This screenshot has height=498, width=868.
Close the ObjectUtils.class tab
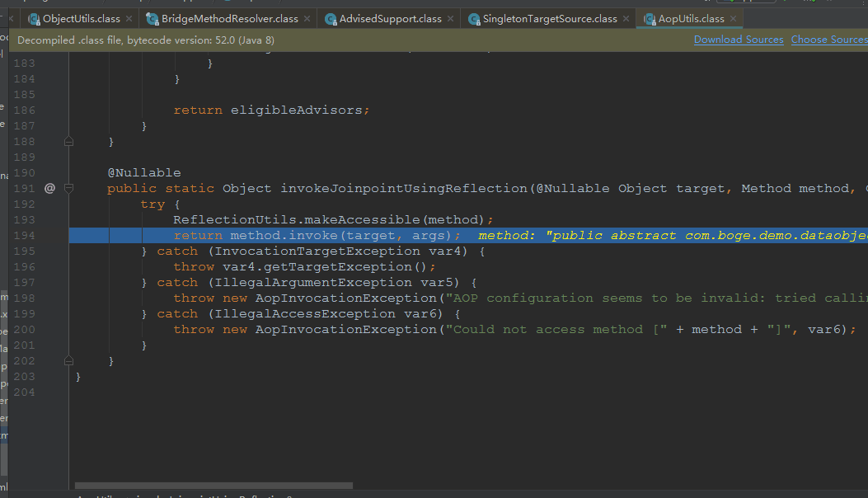(x=129, y=19)
